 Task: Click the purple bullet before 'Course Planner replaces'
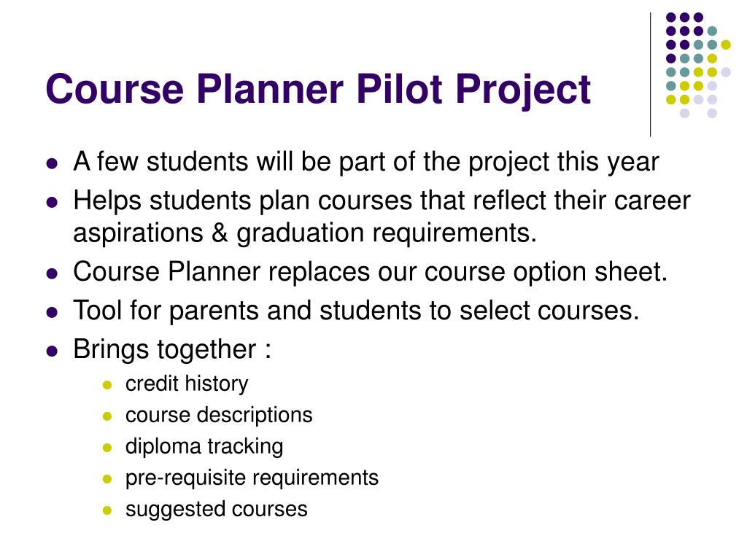[53, 274]
